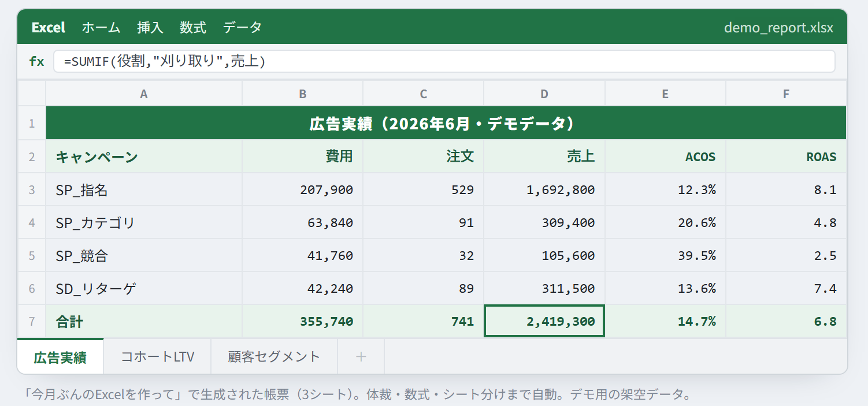868x406 pixels.
Task: Select cell with cost 207,900
Action: tap(303, 189)
